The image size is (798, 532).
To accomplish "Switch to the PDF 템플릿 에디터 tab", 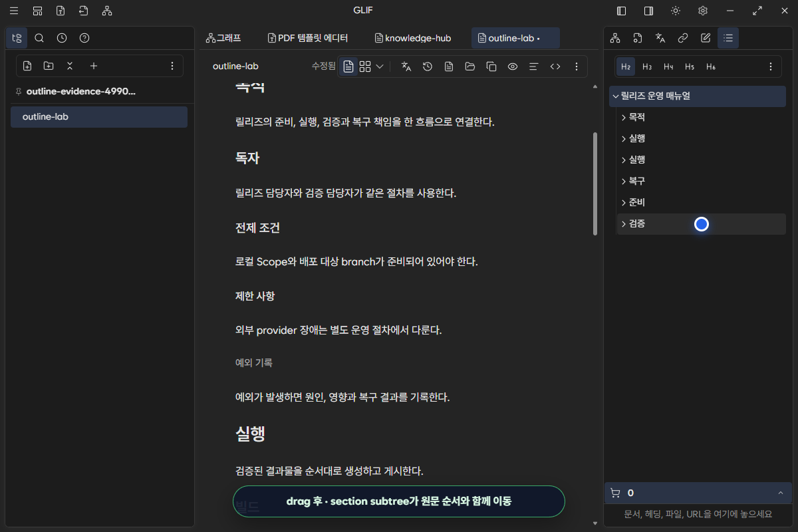I will (x=307, y=38).
